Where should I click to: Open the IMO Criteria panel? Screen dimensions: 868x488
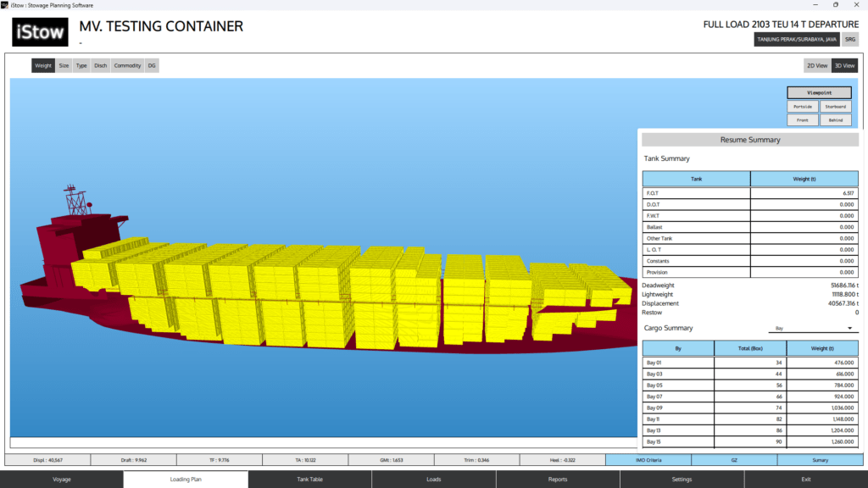click(x=648, y=460)
